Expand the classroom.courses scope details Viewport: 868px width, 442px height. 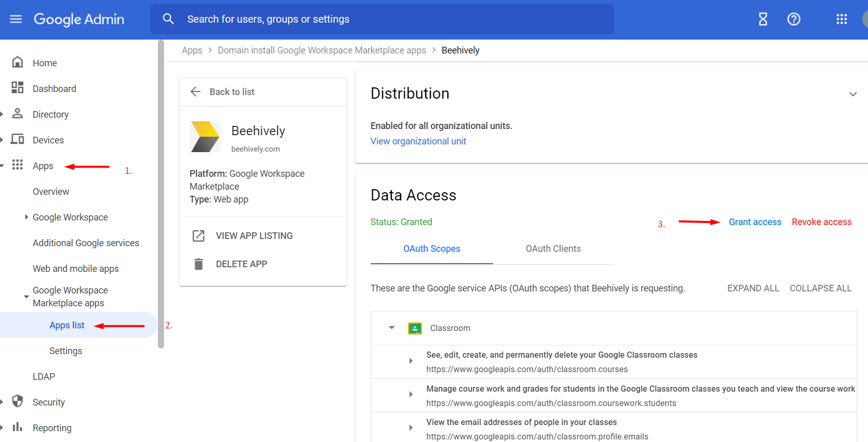(411, 361)
